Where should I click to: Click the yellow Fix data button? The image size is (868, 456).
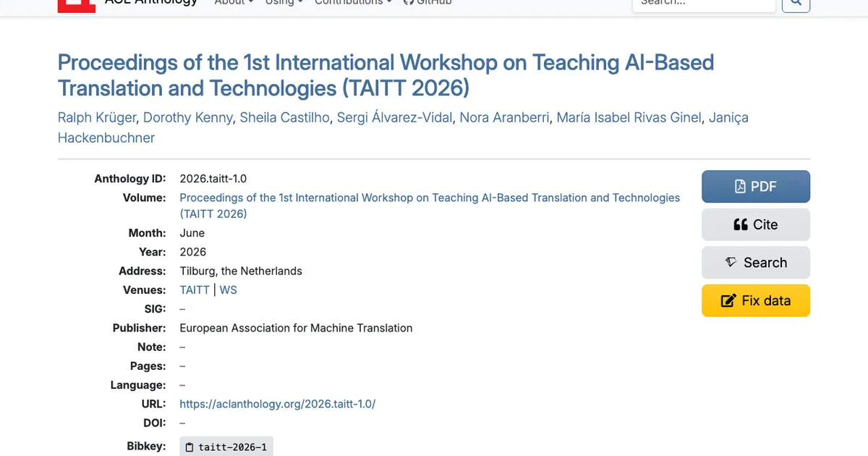pos(756,300)
